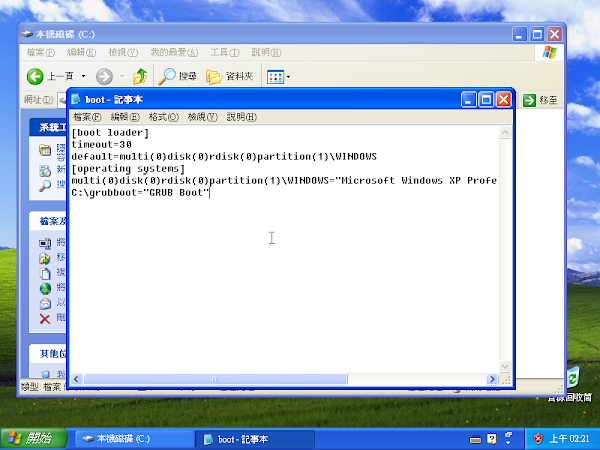Click the move file icon in sidebar

(45, 258)
